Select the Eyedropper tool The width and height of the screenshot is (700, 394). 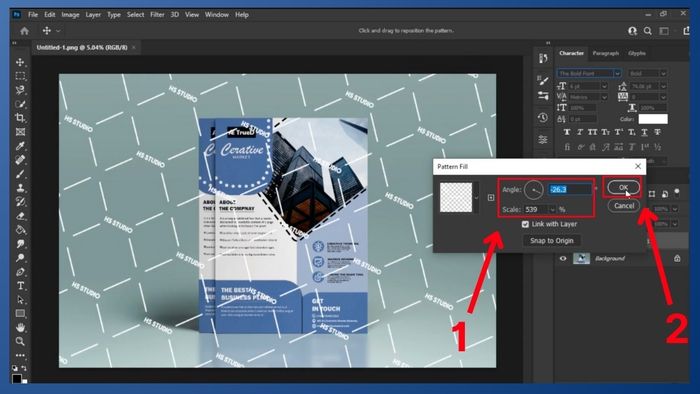20,146
